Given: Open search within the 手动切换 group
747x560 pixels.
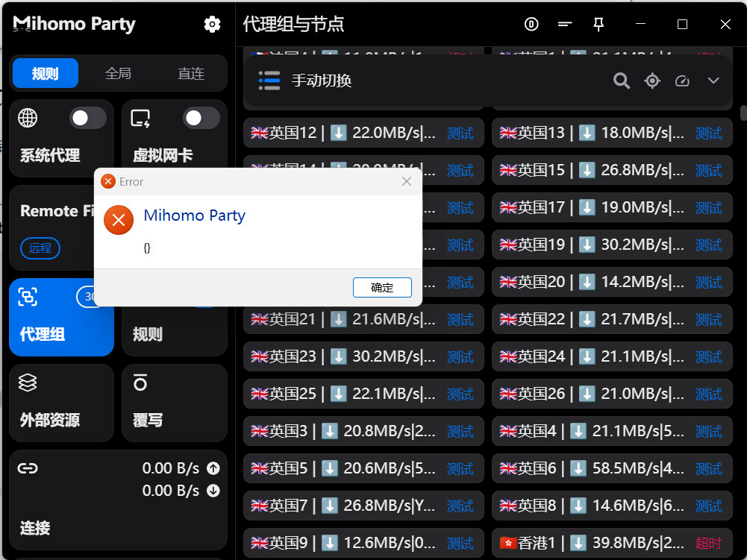Looking at the screenshot, I should [x=622, y=81].
